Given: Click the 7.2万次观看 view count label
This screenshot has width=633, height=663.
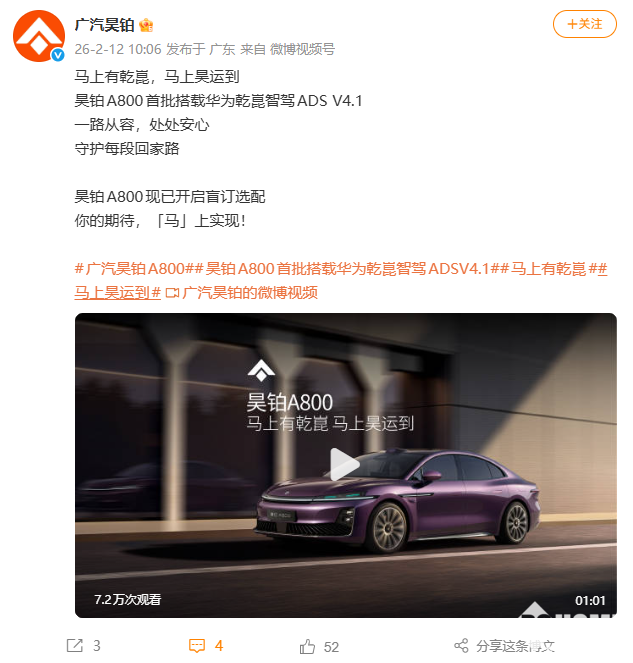Looking at the screenshot, I should [x=128, y=600].
